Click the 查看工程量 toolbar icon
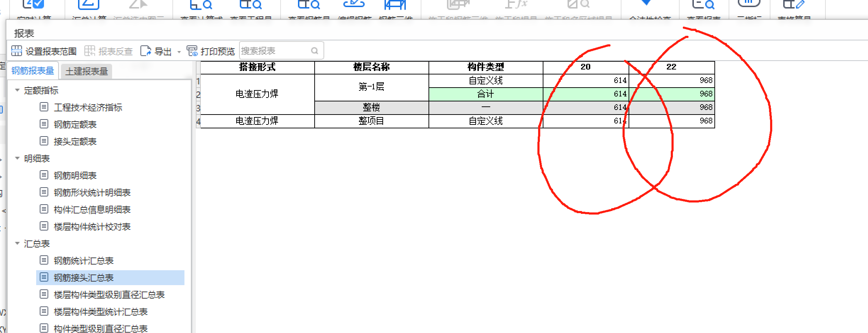 pyautogui.click(x=251, y=4)
